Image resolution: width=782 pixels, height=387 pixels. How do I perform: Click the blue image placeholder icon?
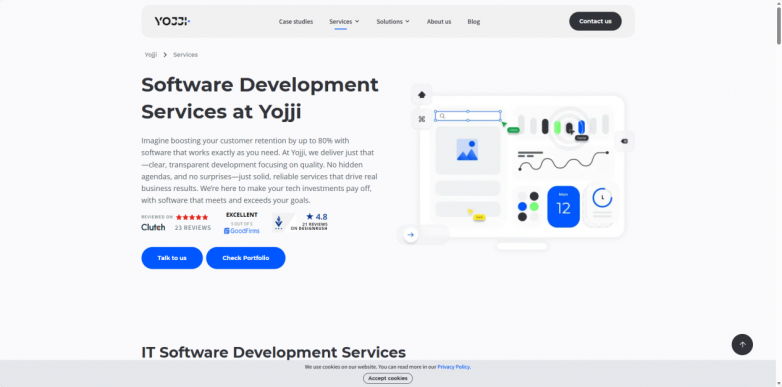467,150
